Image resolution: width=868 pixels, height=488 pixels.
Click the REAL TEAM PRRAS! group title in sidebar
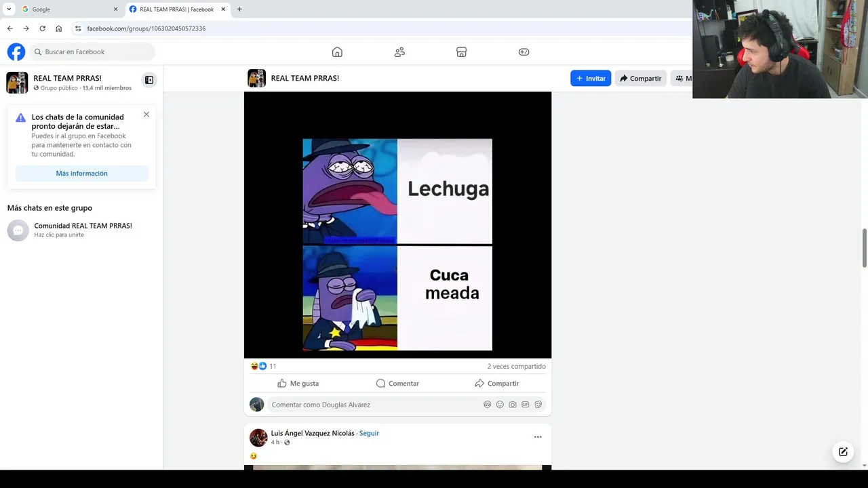click(67, 78)
